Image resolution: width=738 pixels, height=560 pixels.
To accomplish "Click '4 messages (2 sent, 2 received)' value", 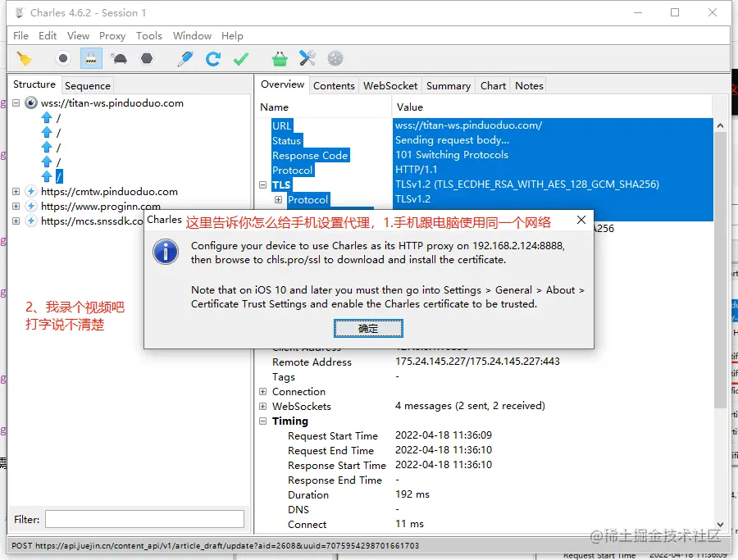I will (470, 406).
